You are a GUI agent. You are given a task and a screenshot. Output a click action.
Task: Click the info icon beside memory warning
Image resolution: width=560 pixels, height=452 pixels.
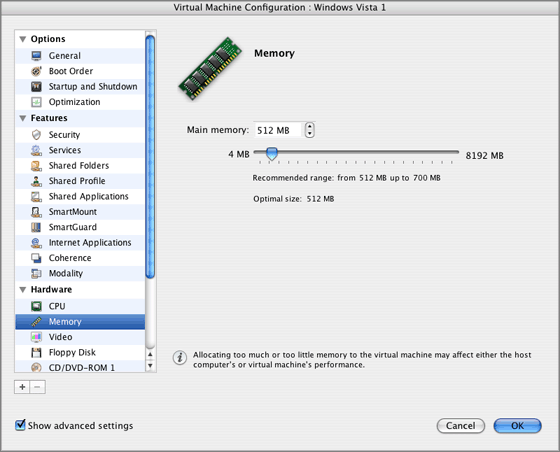coord(180,357)
